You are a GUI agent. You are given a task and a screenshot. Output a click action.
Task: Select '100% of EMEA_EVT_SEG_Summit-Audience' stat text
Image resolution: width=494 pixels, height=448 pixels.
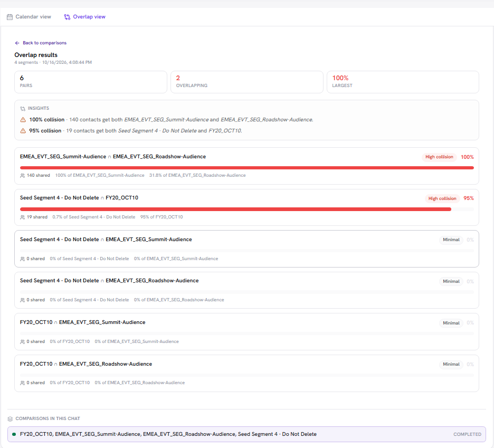coord(100,175)
